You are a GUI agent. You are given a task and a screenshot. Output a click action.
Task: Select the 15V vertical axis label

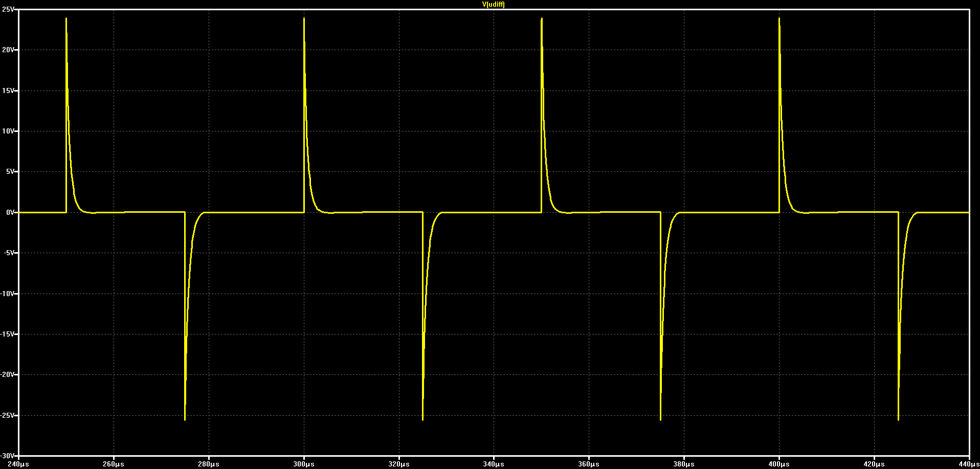[x=8, y=91]
